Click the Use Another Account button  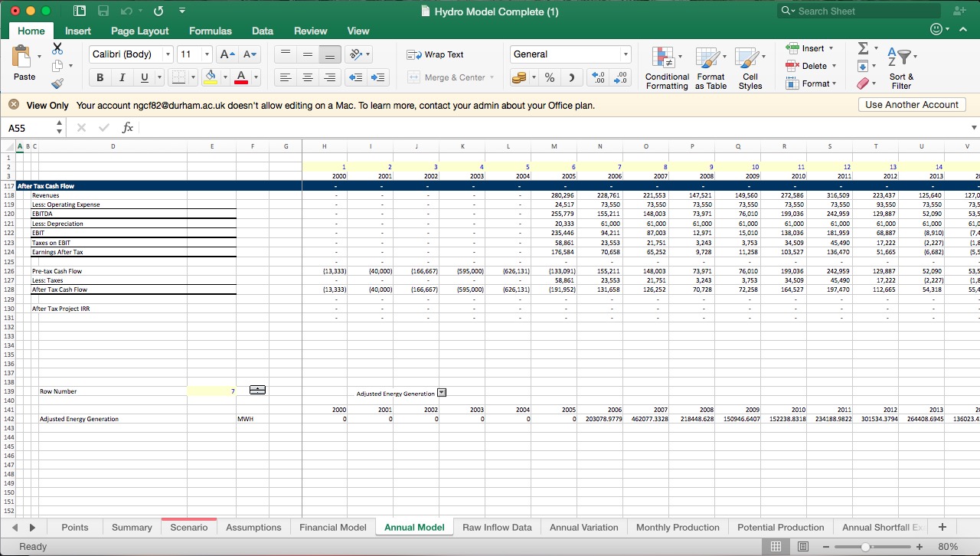click(x=910, y=104)
